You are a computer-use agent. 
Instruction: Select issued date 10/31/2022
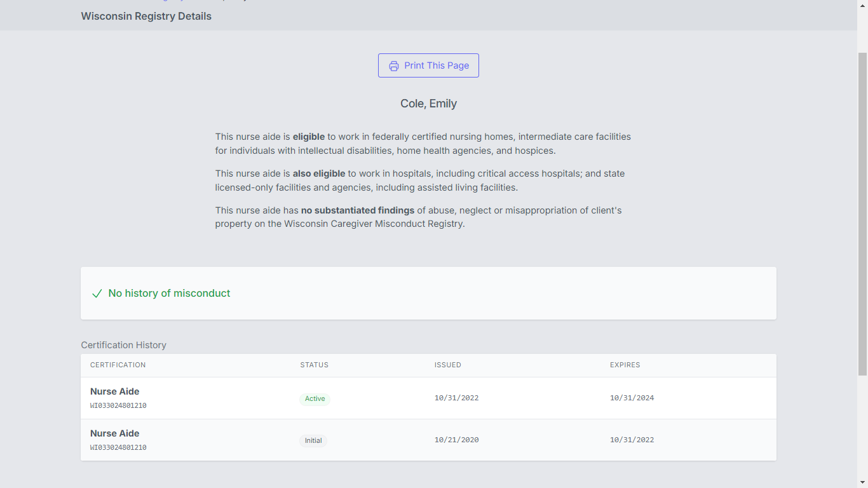[457, 398]
